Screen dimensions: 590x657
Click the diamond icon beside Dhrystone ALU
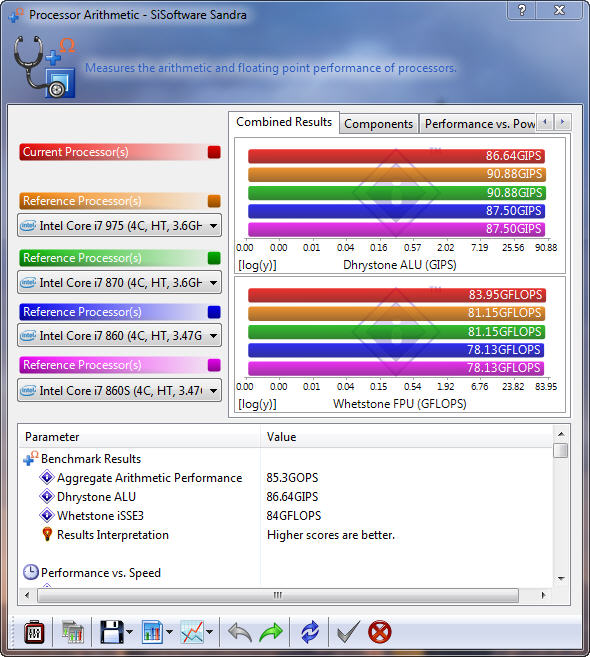point(47,497)
